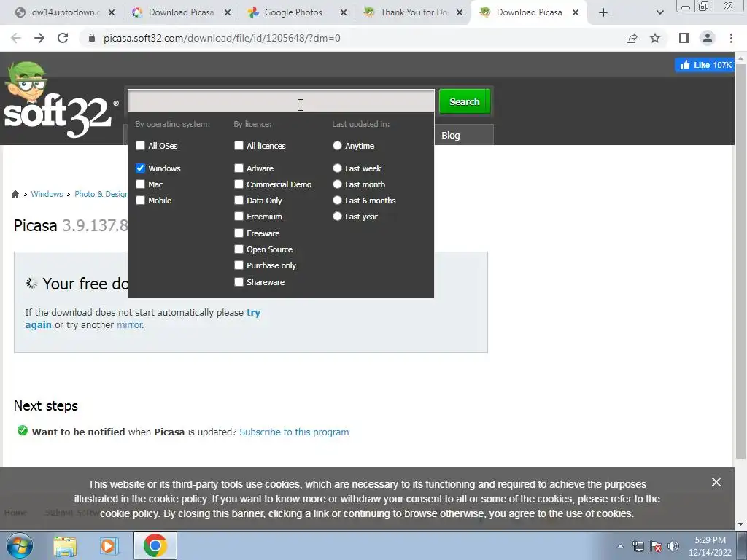The image size is (747, 560).
Task: Open the Action Center flag icon
Action: (656, 546)
